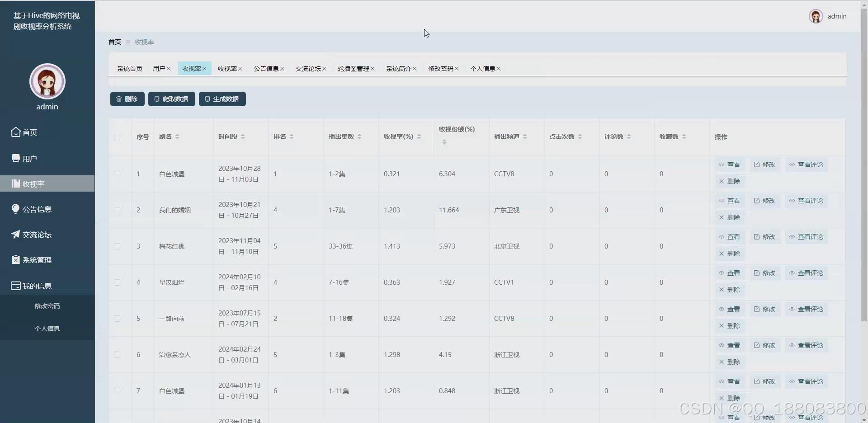Open 系统管理 from the sidebar
The width and height of the screenshot is (868, 423).
pyautogui.click(x=37, y=259)
